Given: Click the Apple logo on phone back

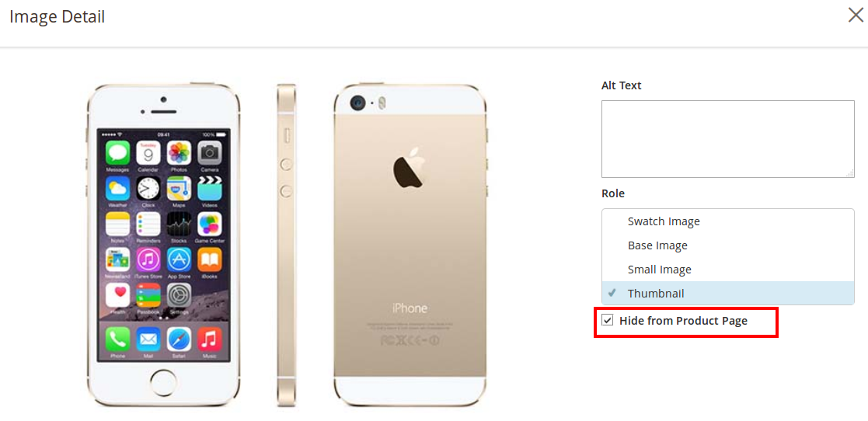Looking at the screenshot, I should coord(410,168).
